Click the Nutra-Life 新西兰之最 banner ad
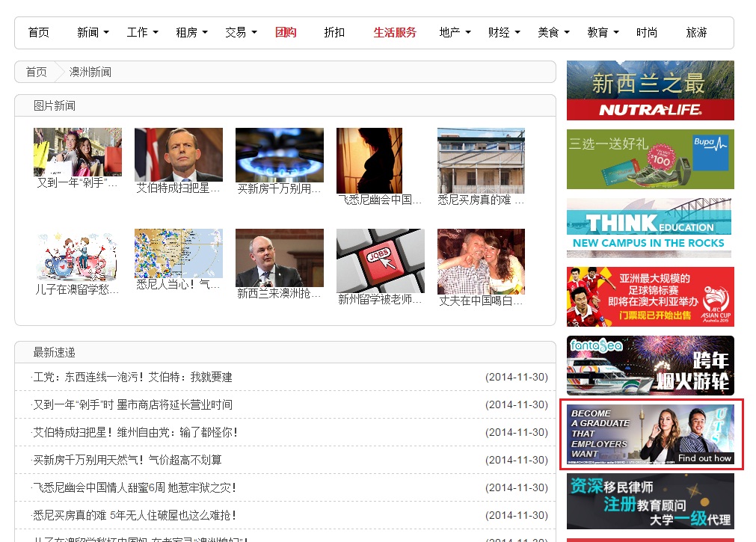This screenshot has width=756, height=542. click(x=650, y=90)
